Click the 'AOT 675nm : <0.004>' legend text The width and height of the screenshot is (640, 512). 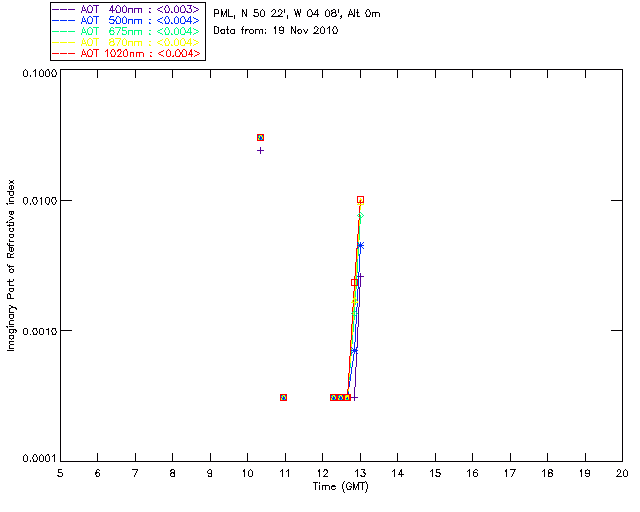(x=140, y=31)
